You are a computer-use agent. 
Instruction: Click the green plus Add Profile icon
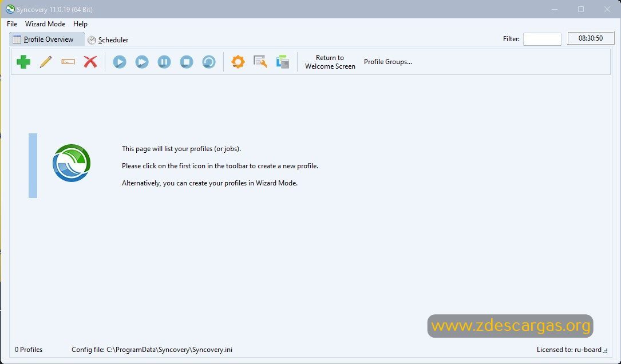tap(23, 62)
